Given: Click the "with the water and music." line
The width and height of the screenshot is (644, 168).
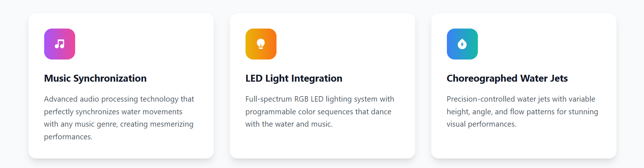Looking at the screenshot, I should click(289, 124).
